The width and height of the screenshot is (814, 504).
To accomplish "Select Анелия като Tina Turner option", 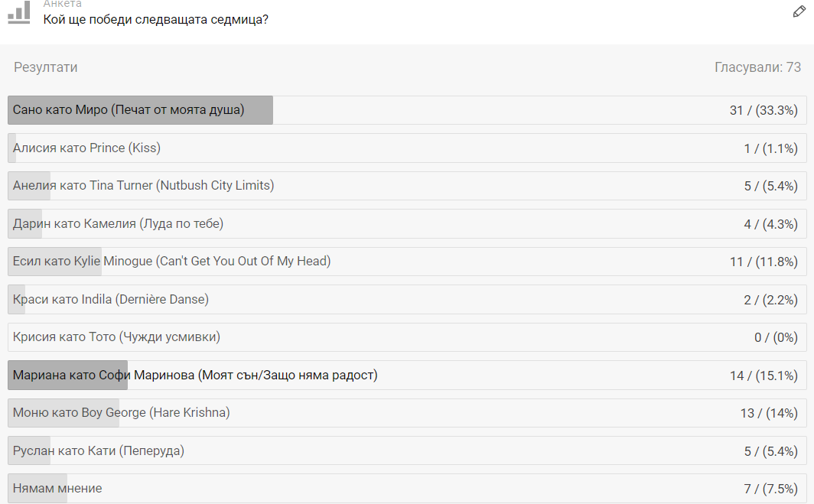I will [407, 186].
